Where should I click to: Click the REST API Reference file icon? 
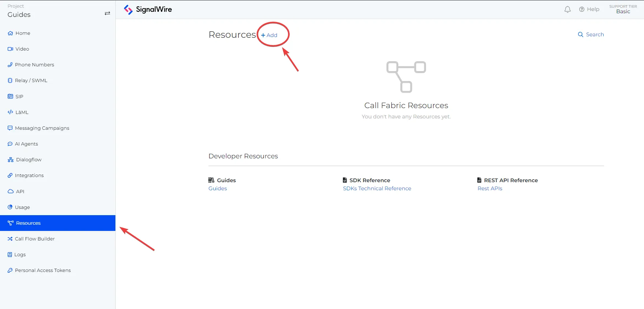coord(479,180)
